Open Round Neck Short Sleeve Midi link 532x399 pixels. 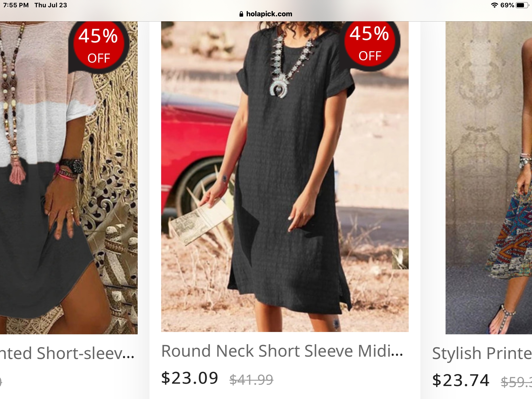click(282, 351)
